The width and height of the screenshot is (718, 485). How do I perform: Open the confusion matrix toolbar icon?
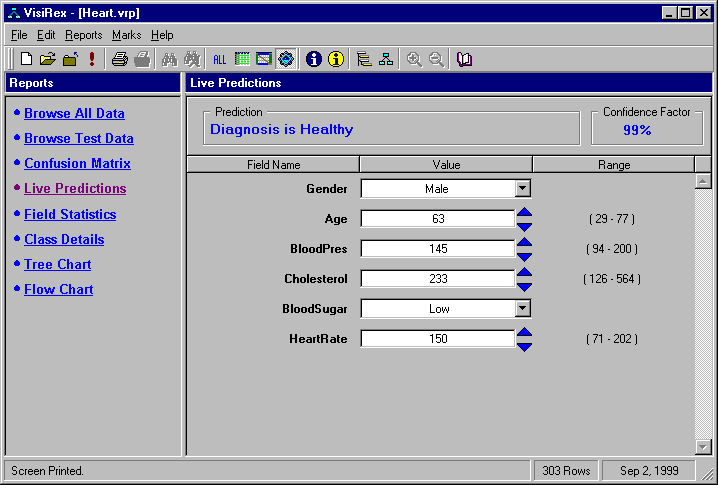[264, 59]
